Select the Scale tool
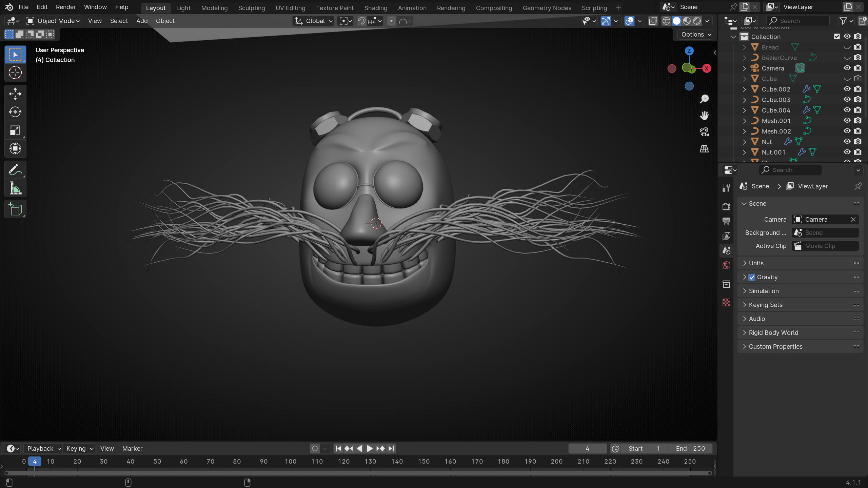The width and height of the screenshot is (868, 488). click(15, 130)
